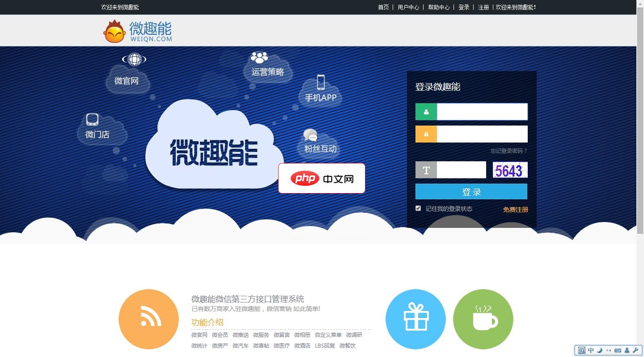Viewport: 644px width, 357px height.
Task: Toggle Chinese/English with the 中 button
Action: [591, 350]
